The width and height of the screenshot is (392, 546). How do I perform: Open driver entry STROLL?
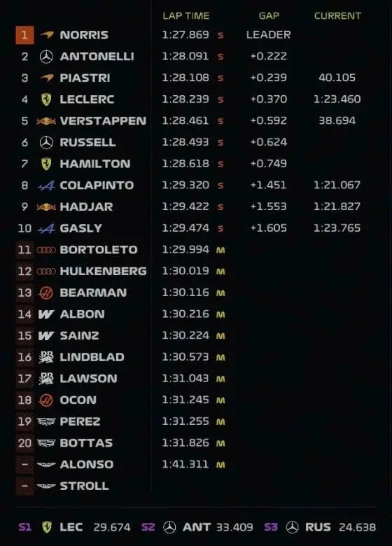click(x=84, y=486)
